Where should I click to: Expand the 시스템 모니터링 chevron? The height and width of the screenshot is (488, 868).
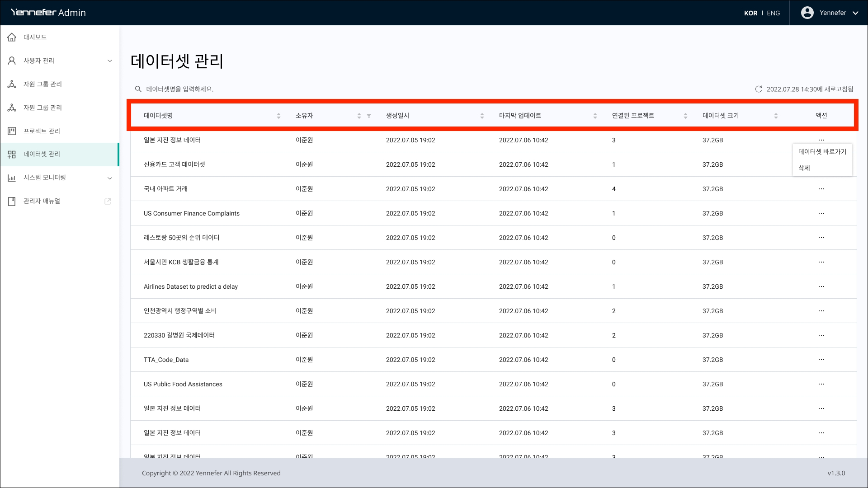pos(109,178)
